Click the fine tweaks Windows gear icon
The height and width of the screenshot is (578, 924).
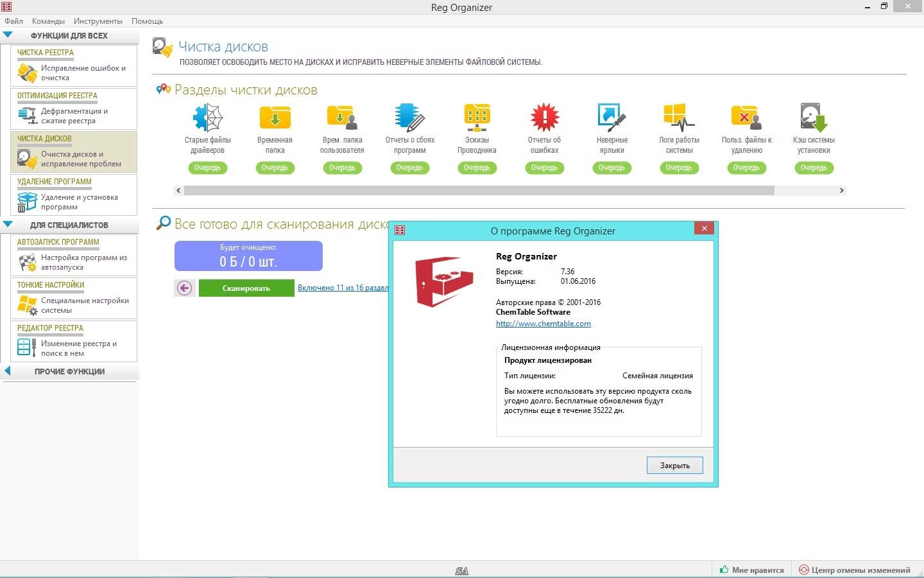[x=27, y=305]
